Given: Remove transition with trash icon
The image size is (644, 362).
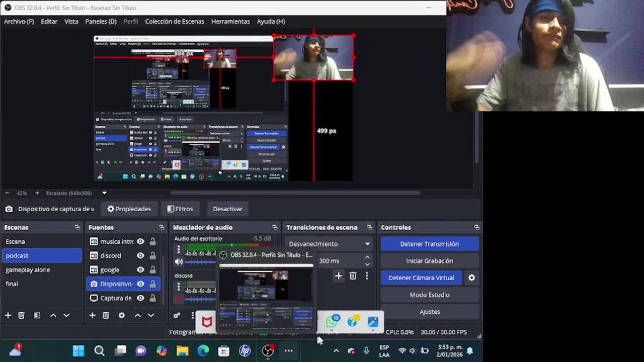Looking at the screenshot, I should [353, 276].
